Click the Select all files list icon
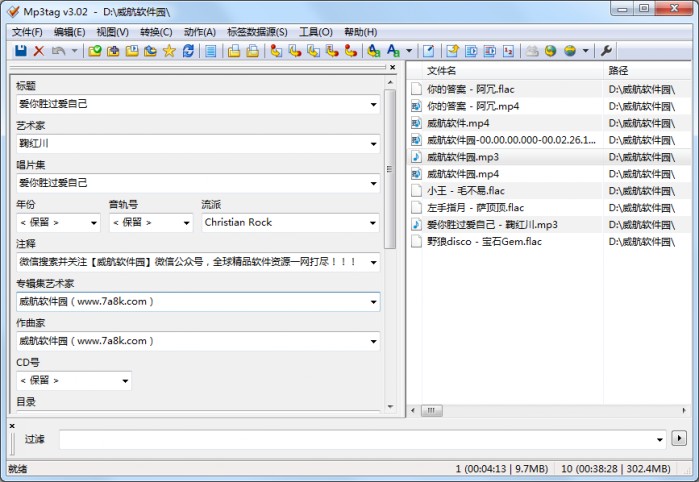The height and width of the screenshot is (482, 699). pyautogui.click(x=211, y=51)
